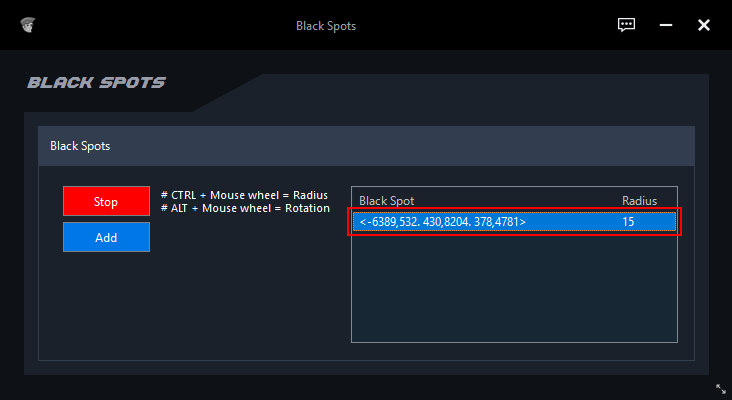Open the feedback chat bubble icon
Viewport: 732px width, 400px height.
(627, 25)
